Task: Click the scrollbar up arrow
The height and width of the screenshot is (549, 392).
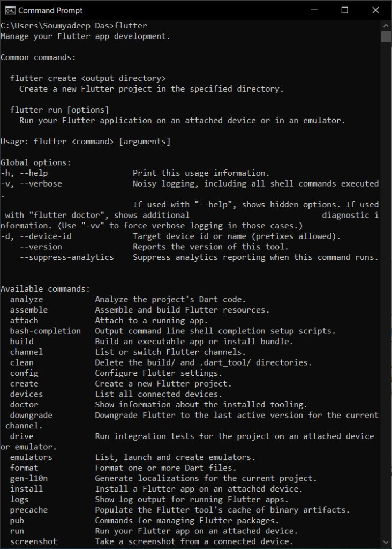Action: point(386,25)
